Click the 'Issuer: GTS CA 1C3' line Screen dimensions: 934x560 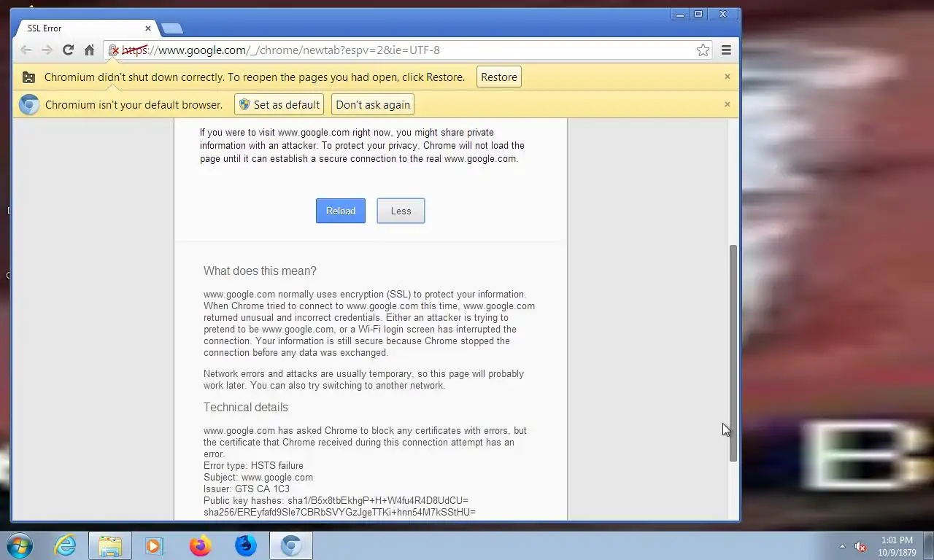point(247,489)
